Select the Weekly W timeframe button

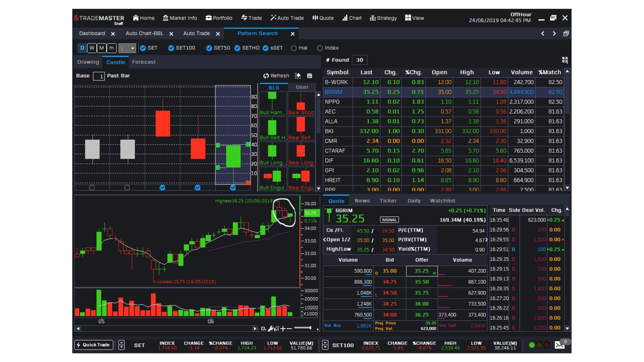[92, 48]
